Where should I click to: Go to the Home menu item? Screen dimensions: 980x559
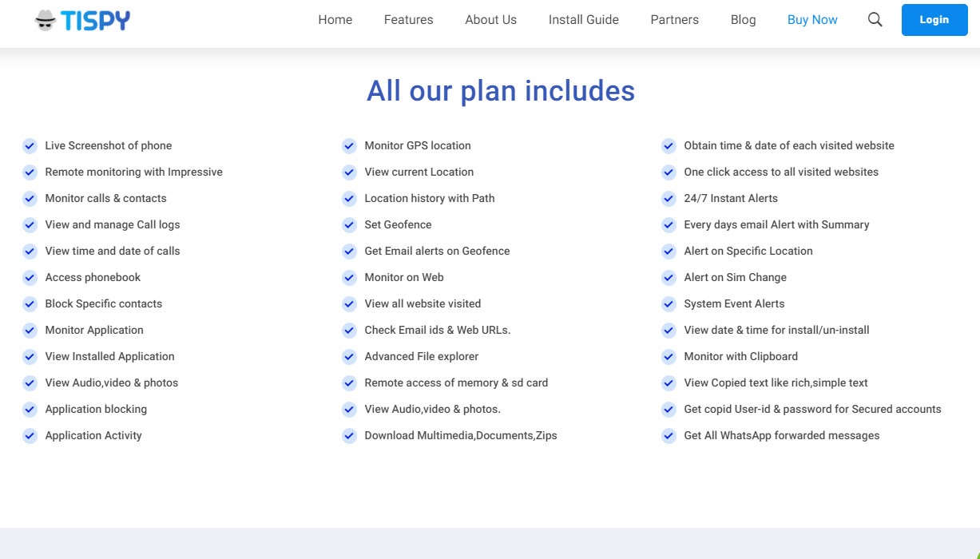pyautogui.click(x=335, y=20)
